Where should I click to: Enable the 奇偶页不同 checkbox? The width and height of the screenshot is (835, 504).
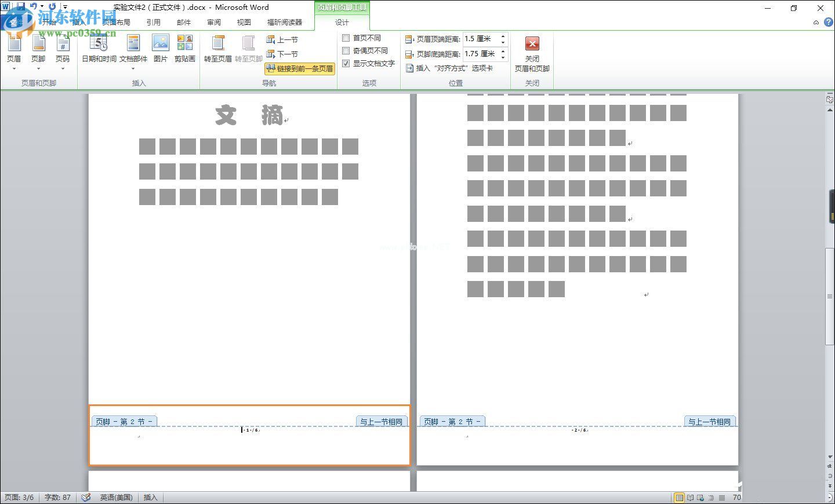346,50
